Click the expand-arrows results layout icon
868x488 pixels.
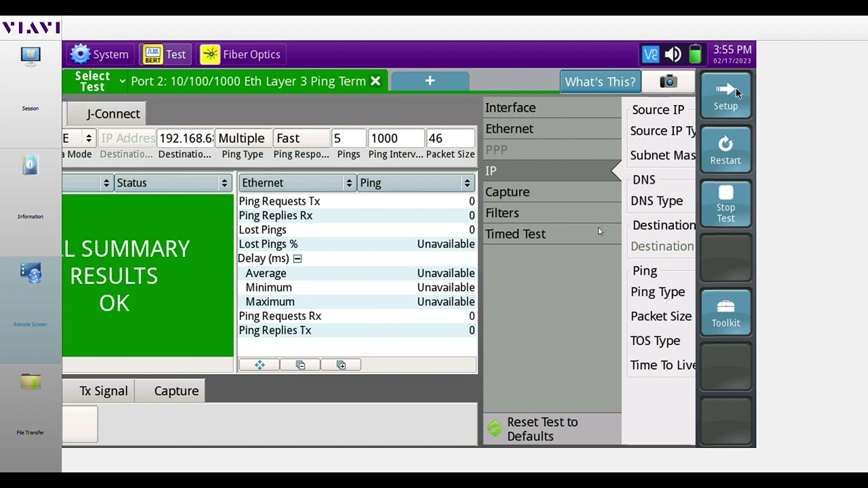click(x=260, y=365)
